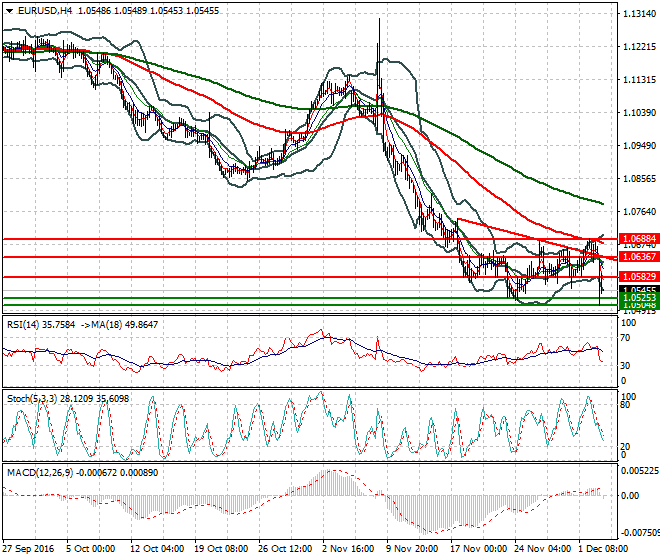Click the green 1.05253 price level label
Viewport: 660px width, 560px height.
coord(639,297)
